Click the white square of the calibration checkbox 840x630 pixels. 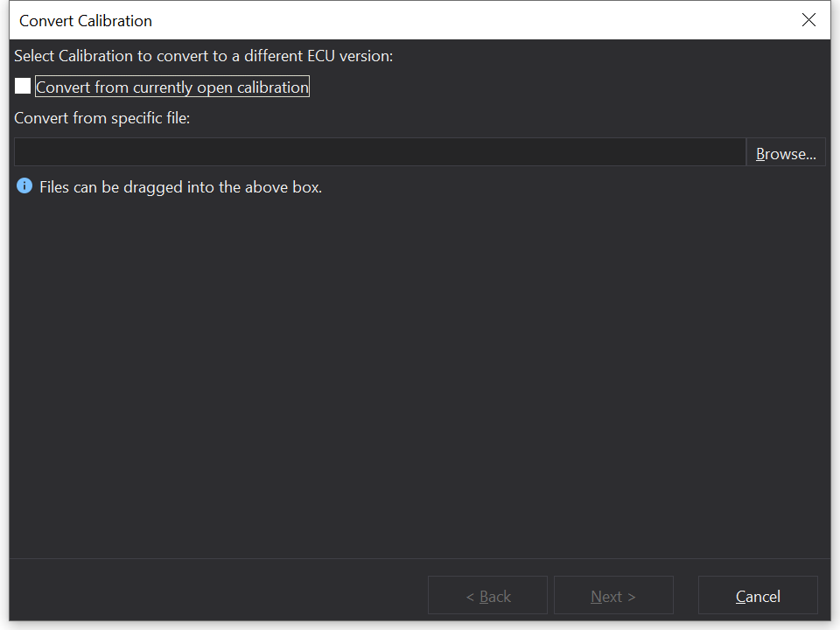[23, 87]
